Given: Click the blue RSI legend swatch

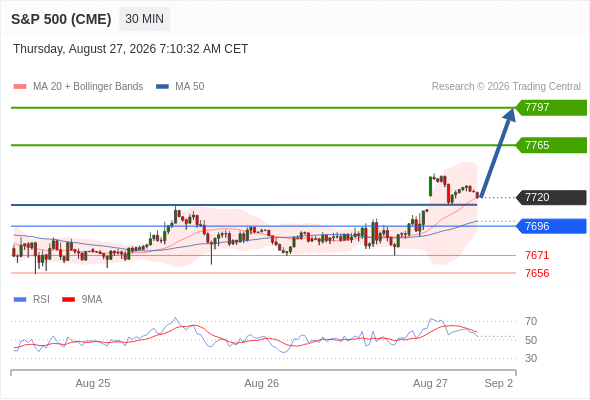Looking at the screenshot, I should point(20,300).
